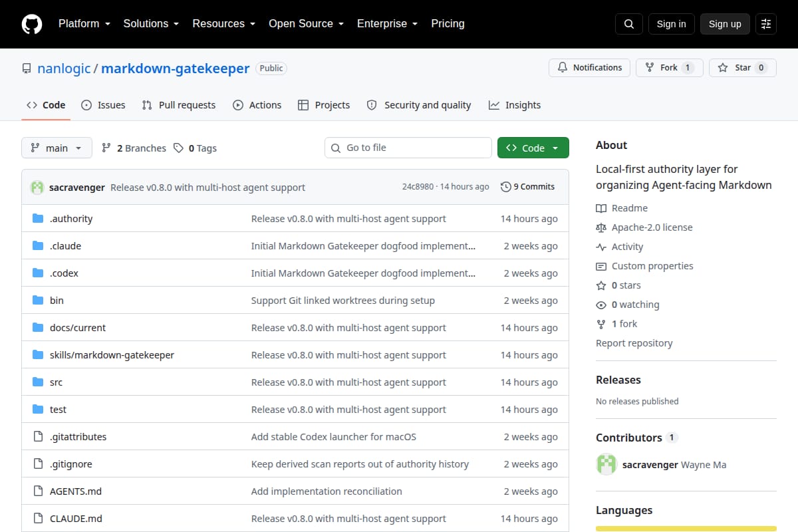This screenshot has height=532, width=798.
Task: Click the history clock icon by 9 Commits
Action: point(506,187)
